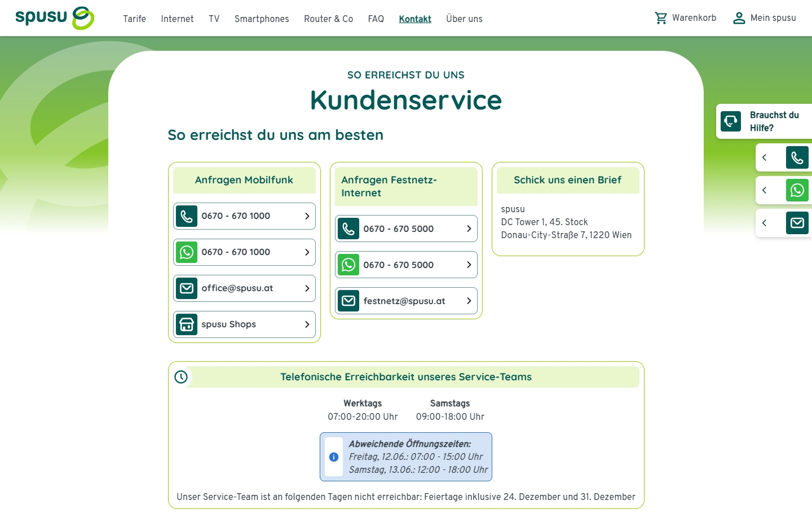The height and width of the screenshot is (518, 812).
Task: Click the blue info icon in Abweichende Öffnungszeiten
Action: click(x=334, y=457)
